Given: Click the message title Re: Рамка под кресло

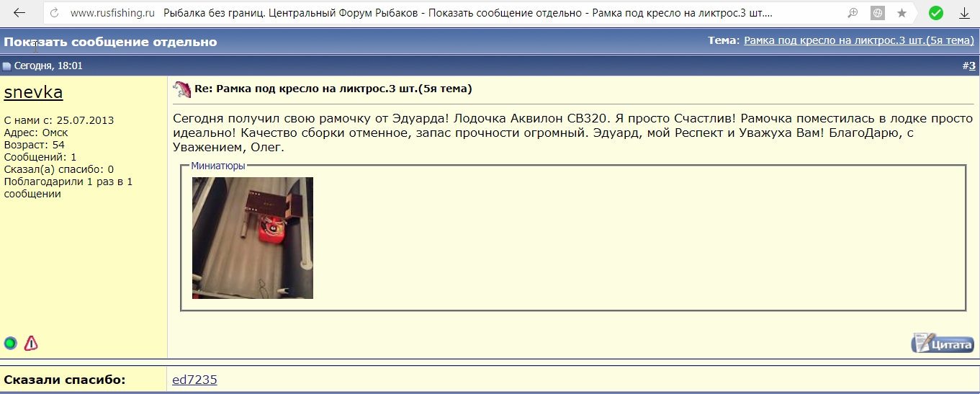Looking at the screenshot, I should (333, 89).
